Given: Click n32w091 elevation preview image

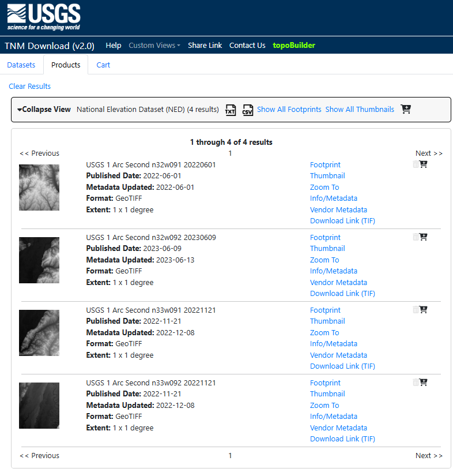Looking at the screenshot, I should pyautogui.click(x=39, y=188).
